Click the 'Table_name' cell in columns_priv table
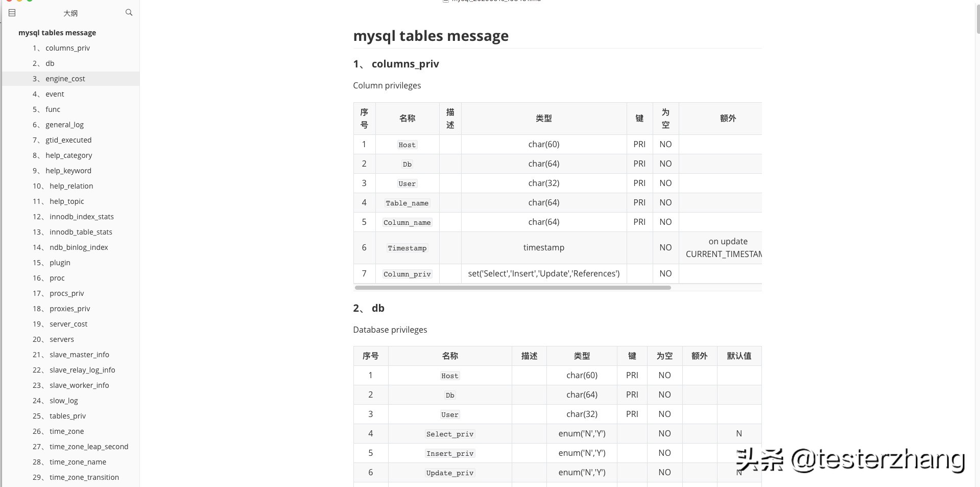 [407, 203]
